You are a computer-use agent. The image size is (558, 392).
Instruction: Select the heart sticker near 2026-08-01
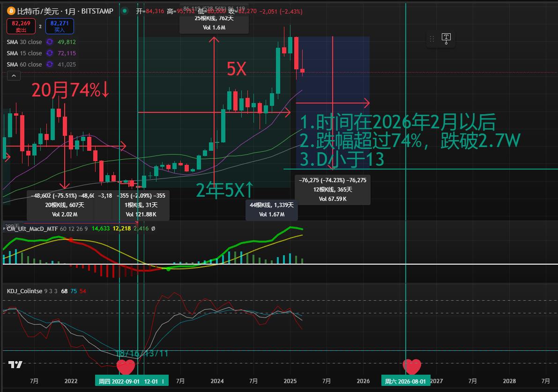(412, 366)
